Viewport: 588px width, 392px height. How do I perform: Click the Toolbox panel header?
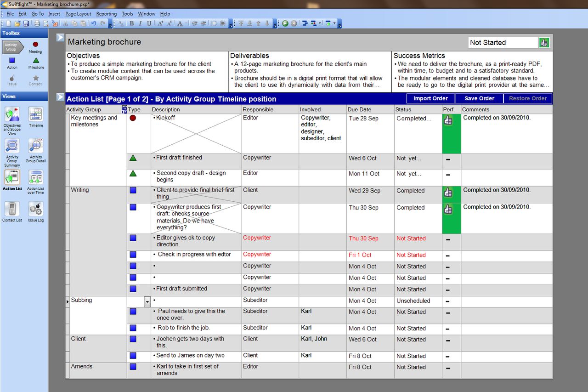click(24, 33)
